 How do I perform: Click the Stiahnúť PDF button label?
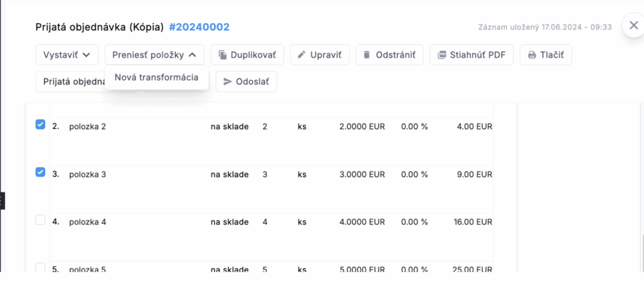[477, 55]
